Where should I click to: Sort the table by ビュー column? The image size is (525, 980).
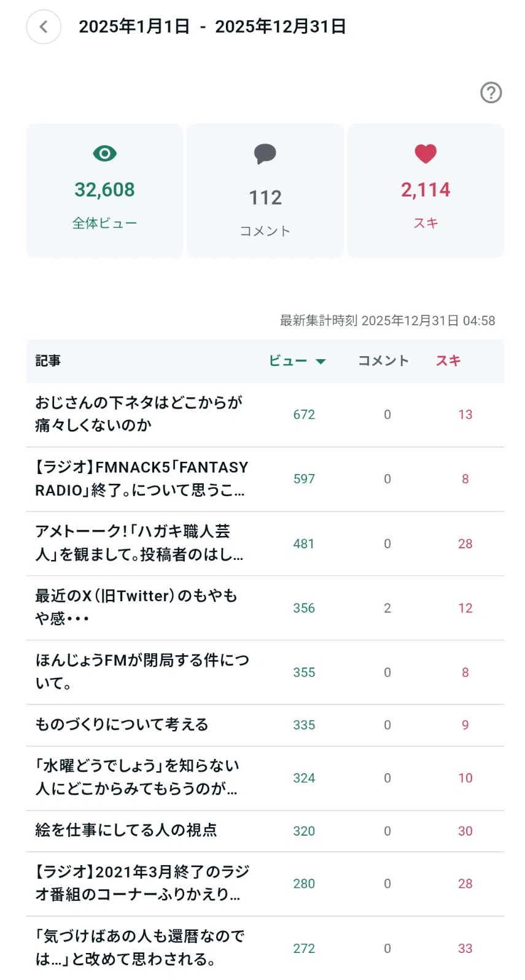(288, 360)
